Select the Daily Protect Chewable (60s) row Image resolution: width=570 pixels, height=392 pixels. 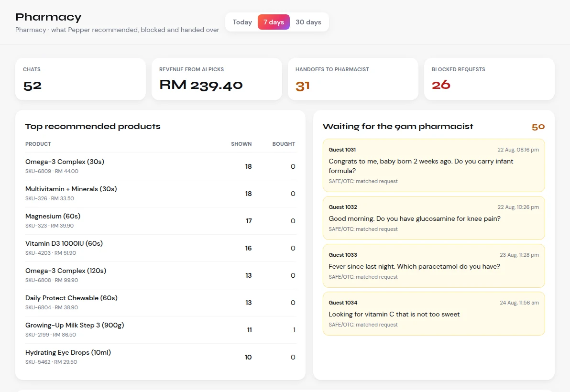tap(160, 303)
